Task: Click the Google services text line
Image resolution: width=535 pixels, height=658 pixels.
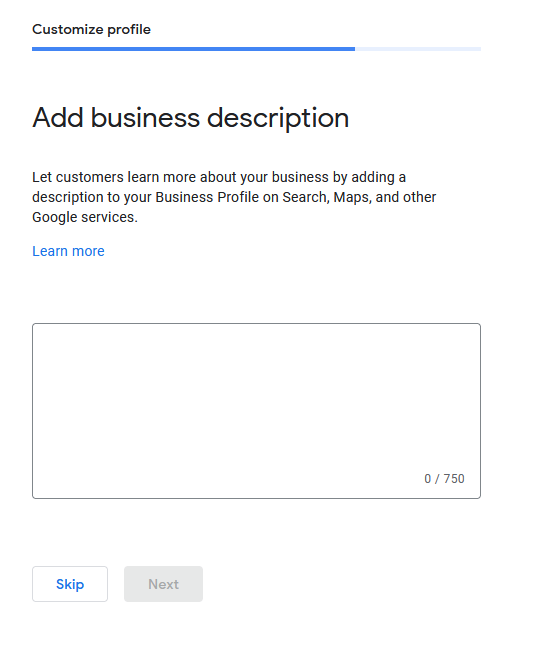Action: tap(85, 217)
